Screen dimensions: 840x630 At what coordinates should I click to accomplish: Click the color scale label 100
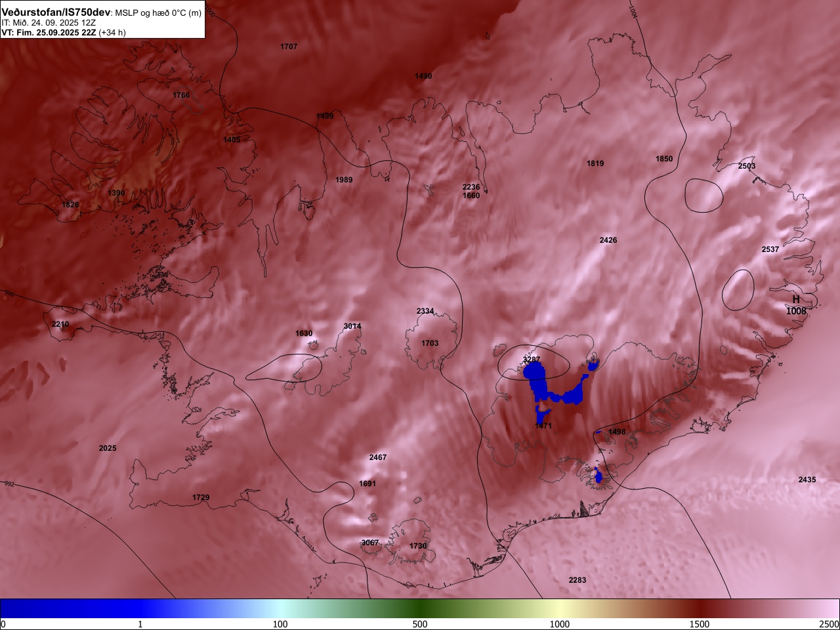tap(280, 624)
